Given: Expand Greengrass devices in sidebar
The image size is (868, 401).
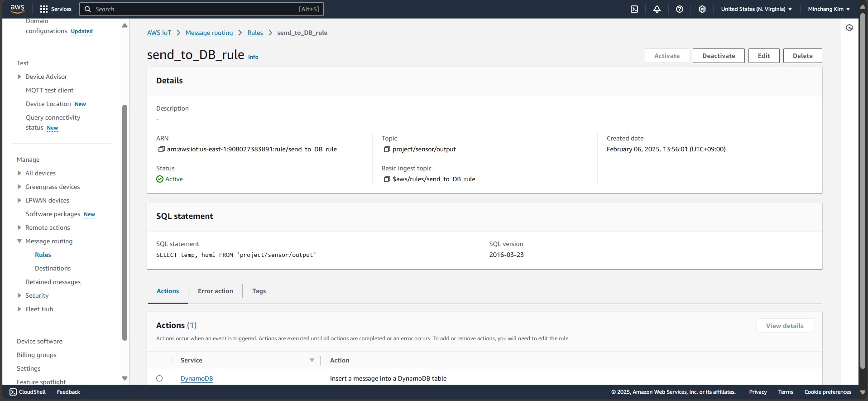Looking at the screenshot, I should (x=19, y=187).
